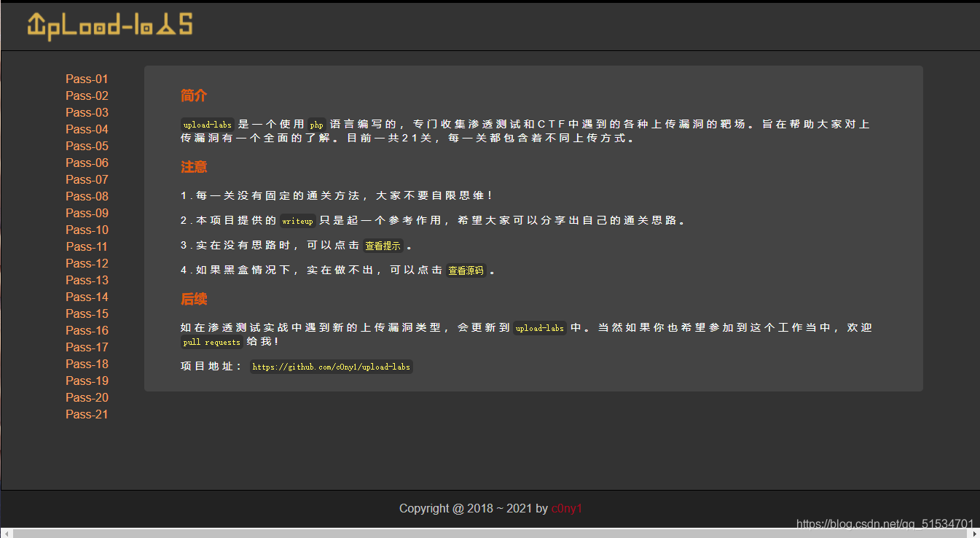
Task: Go to Pass-15
Action: click(87, 313)
